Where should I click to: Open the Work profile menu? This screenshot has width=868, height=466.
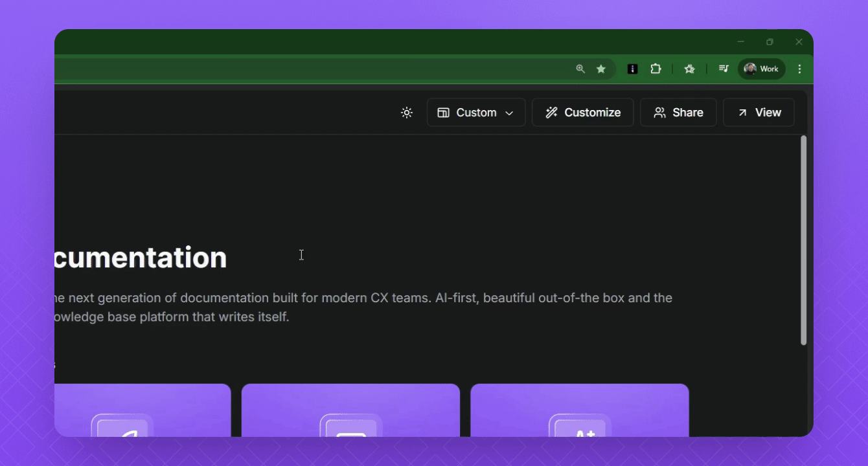762,69
